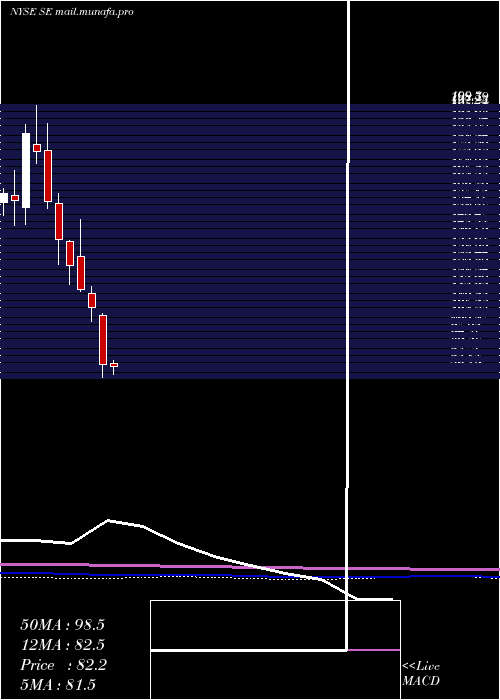This screenshot has width=500, height=700.
Task: Click the '5MA : 81.5' value
Action: click(58, 685)
